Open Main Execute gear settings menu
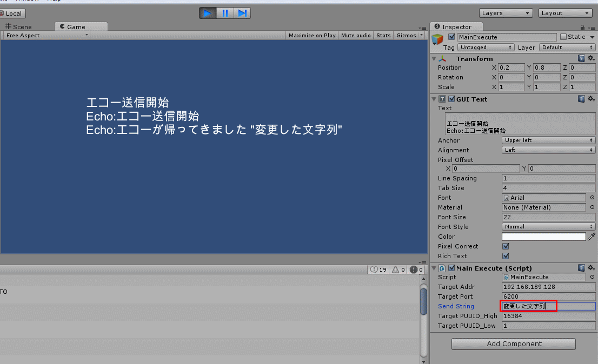 point(591,268)
